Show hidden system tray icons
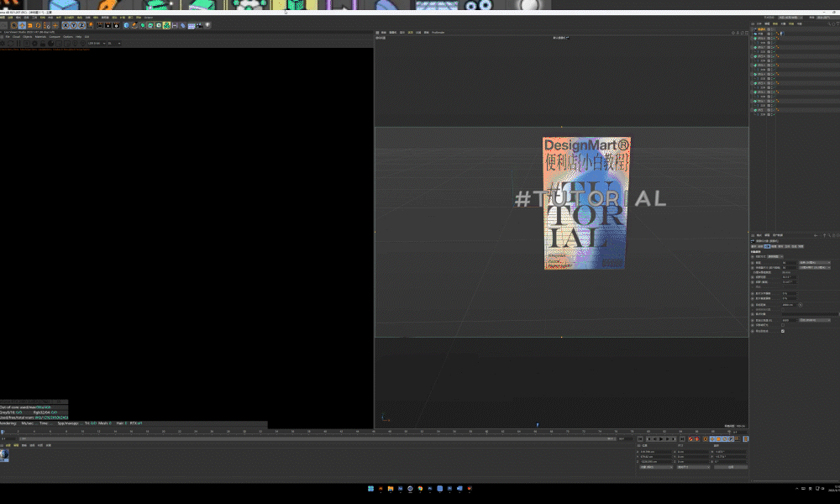 [796, 489]
